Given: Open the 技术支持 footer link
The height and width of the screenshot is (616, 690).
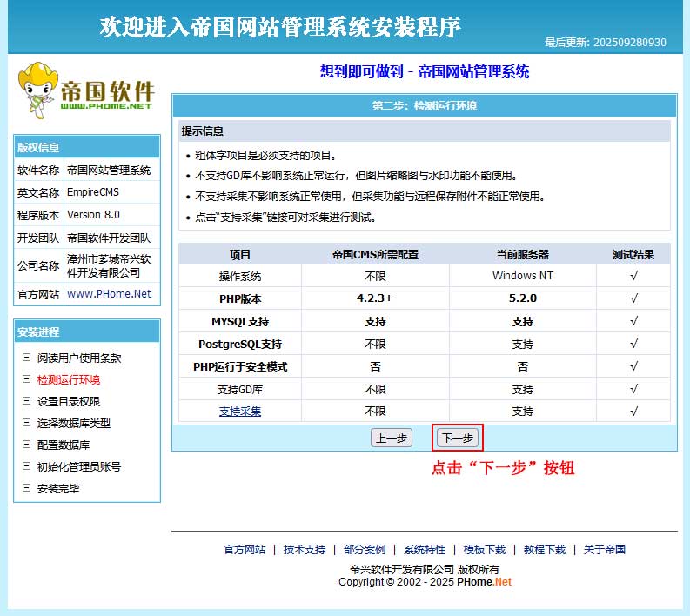Looking at the screenshot, I should coord(305,550).
